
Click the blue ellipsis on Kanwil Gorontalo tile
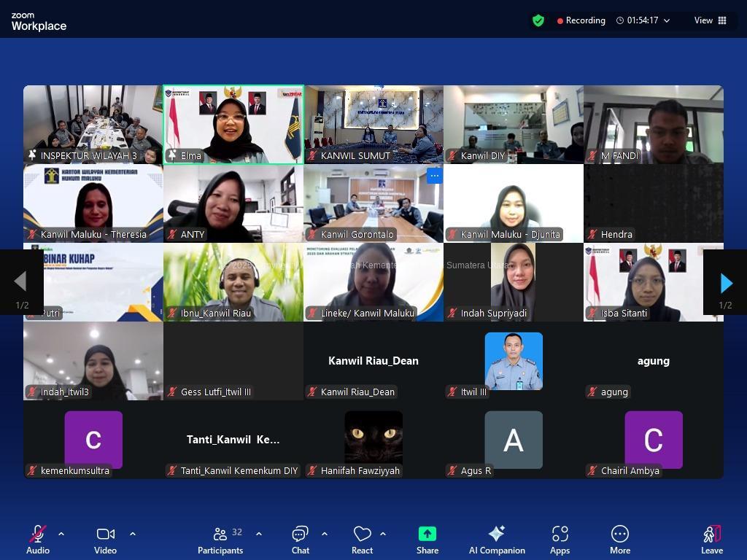click(x=434, y=175)
